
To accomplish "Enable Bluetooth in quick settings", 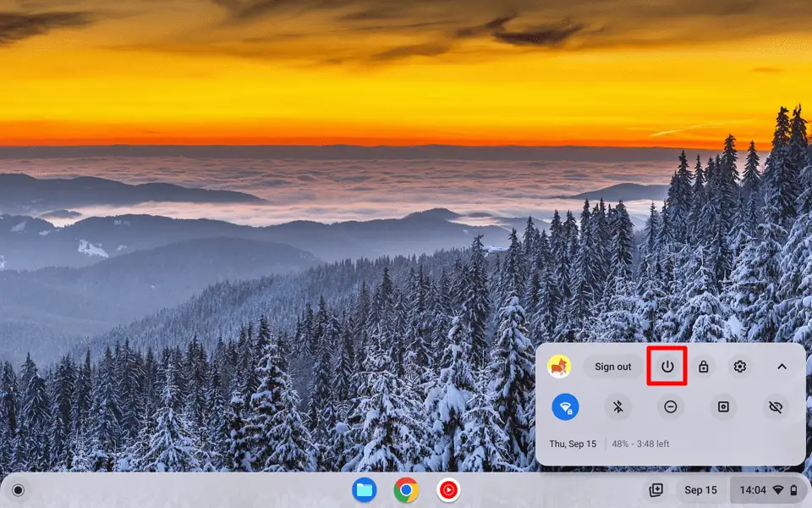I will tap(618, 407).
